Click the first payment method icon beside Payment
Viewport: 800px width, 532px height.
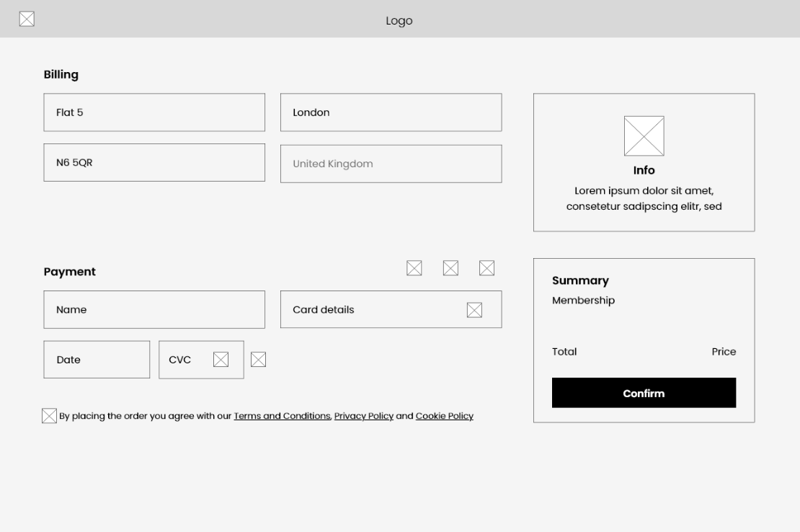tap(414, 268)
